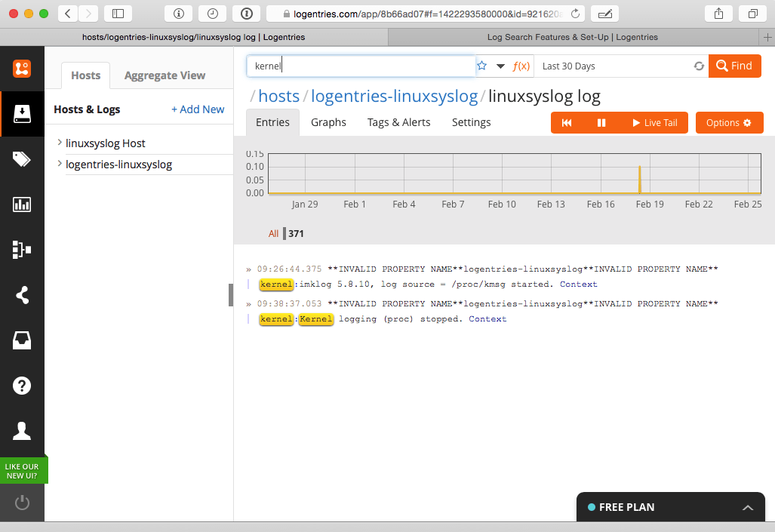Click Safari share button
This screenshot has width=775, height=532.
tap(718, 14)
